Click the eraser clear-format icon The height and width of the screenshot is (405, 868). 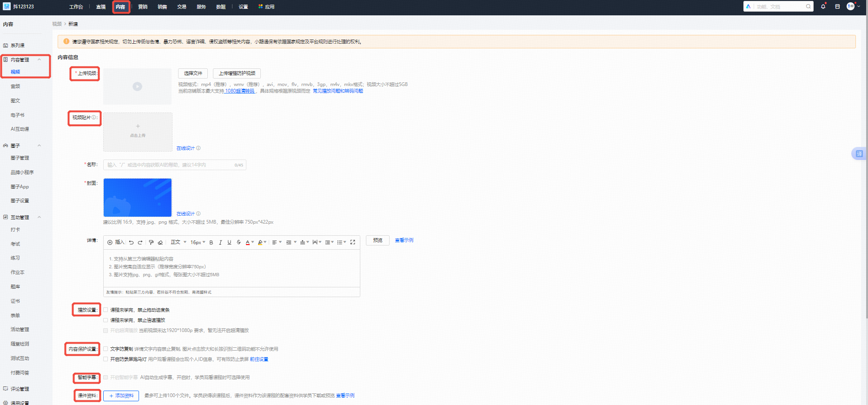pyautogui.click(x=160, y=242)
